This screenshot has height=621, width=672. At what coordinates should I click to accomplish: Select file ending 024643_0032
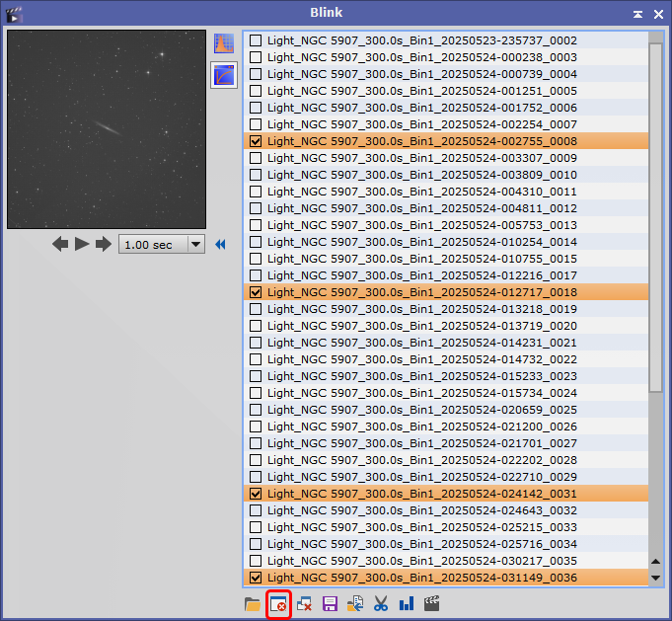point(446,510)
